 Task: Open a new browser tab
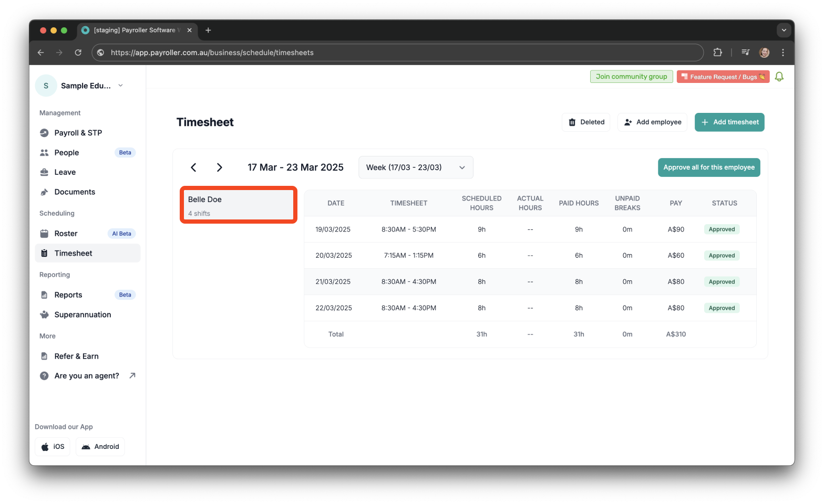208,30
